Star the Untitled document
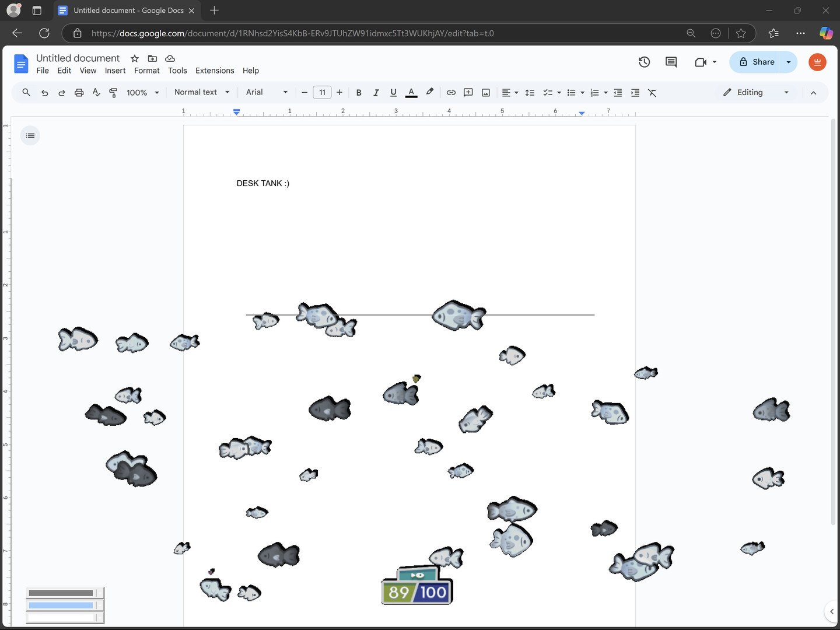The height and width of the screenshot is (630, 840). click(135, 58)
